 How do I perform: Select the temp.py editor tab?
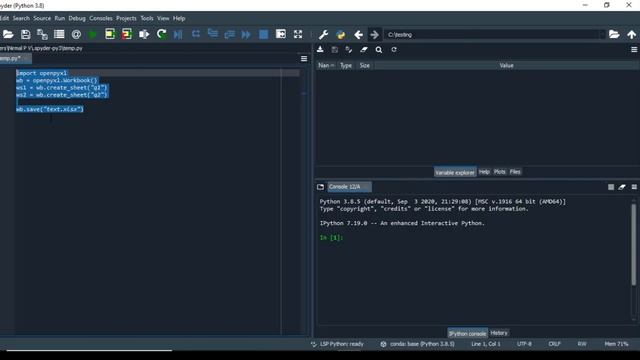tap(15, 58)
